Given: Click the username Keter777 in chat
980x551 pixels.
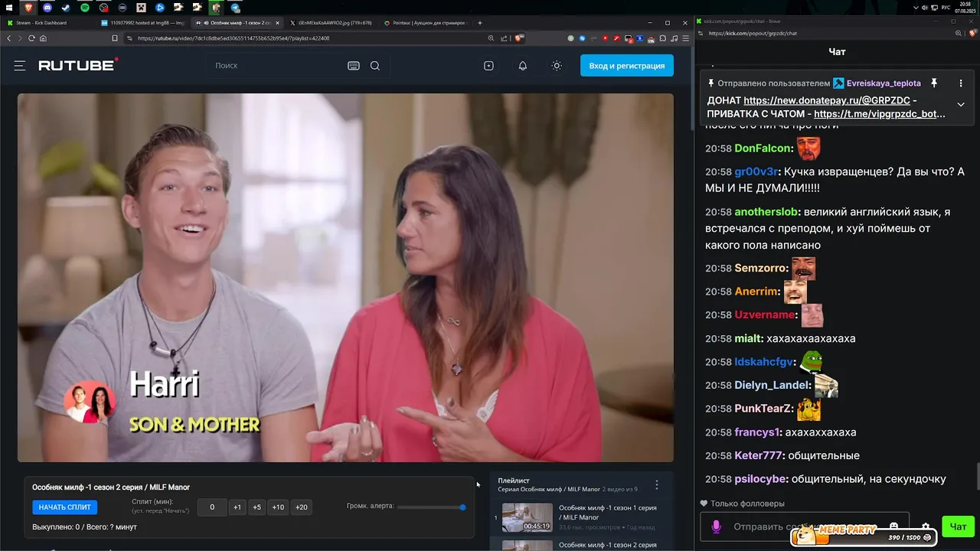Looking at the screenshot, I should point(759,455).
